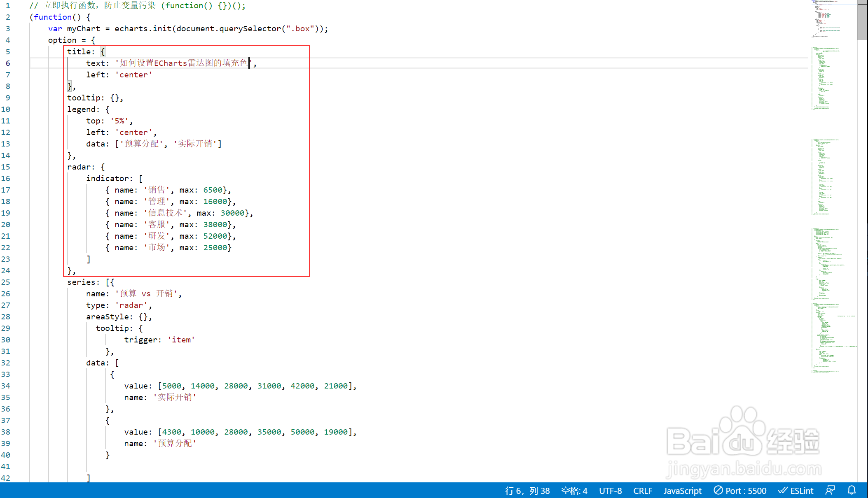
Task: Click the ESLint checkmark status item
Action: (795, 491)
